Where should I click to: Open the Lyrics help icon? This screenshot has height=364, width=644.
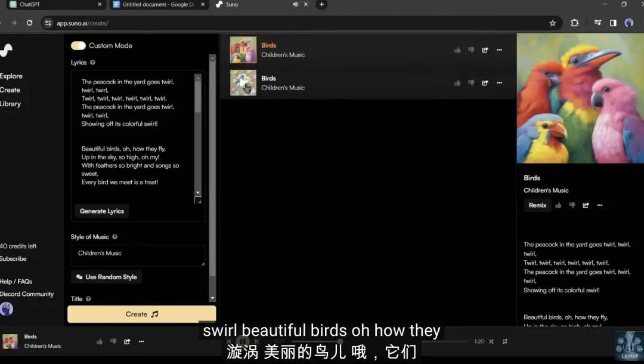92,63
